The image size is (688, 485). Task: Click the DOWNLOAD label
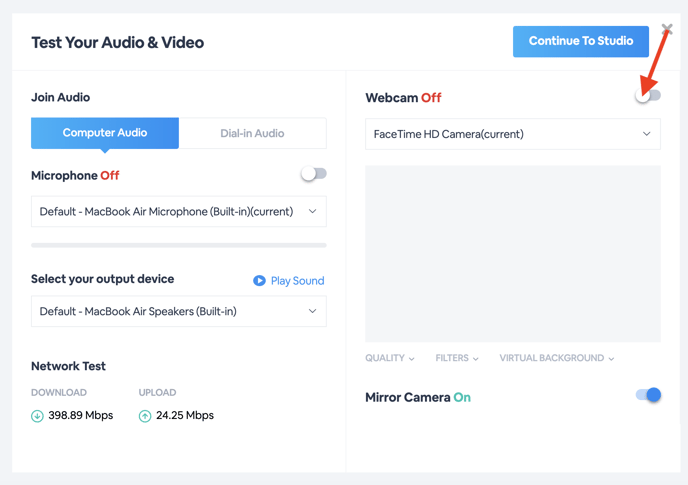[x=59, y=392]
